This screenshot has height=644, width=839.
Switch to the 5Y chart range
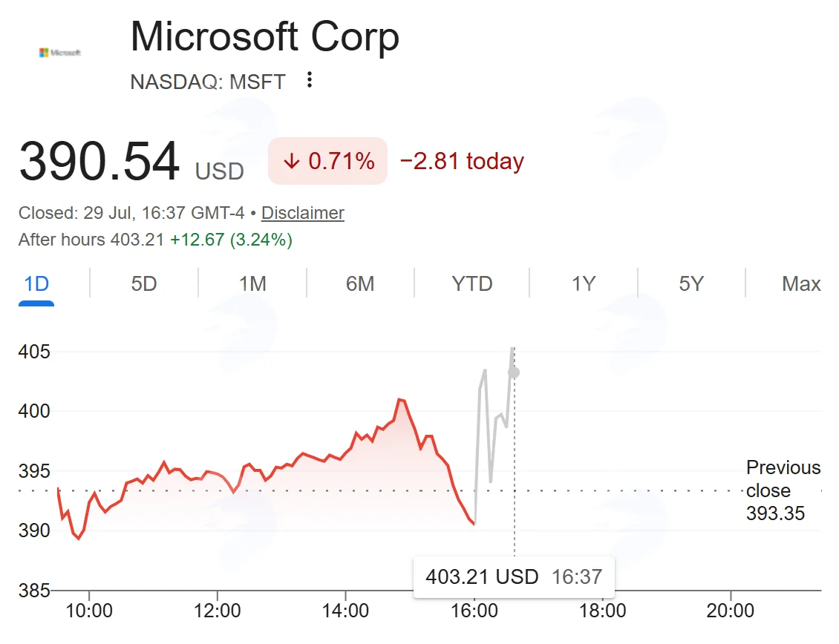[x=691, y=284]
